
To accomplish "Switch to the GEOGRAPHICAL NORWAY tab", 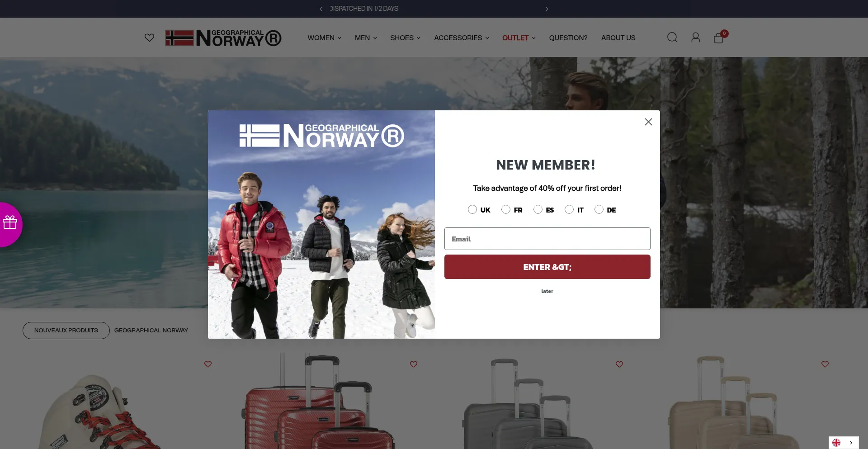I will pyautogui.click(x=151, y=331).
